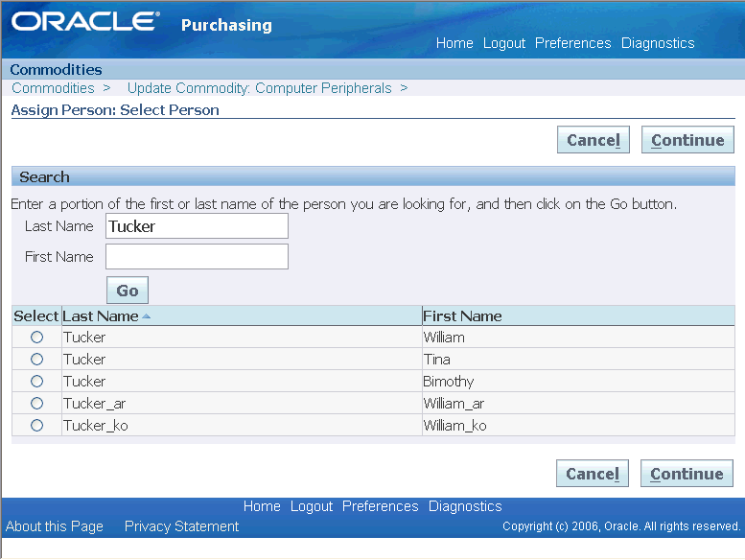Screen dimensions: 745x560
Task: Select radio button for Tucker William
Action: pyautogui.click(x=36, y=338)
